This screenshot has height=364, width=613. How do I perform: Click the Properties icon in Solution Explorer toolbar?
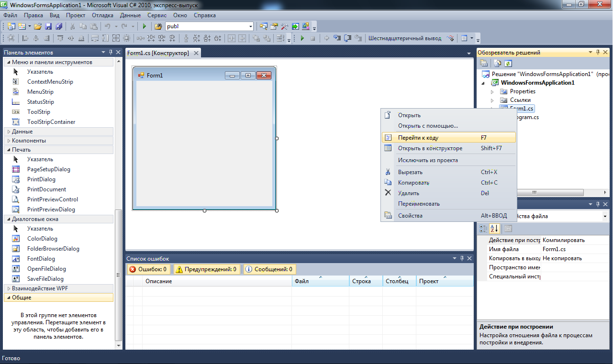(x=484, y=63)
